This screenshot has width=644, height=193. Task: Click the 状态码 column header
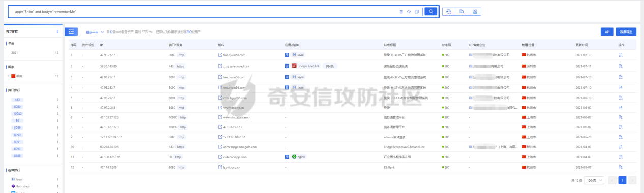[x=446, y=45]
